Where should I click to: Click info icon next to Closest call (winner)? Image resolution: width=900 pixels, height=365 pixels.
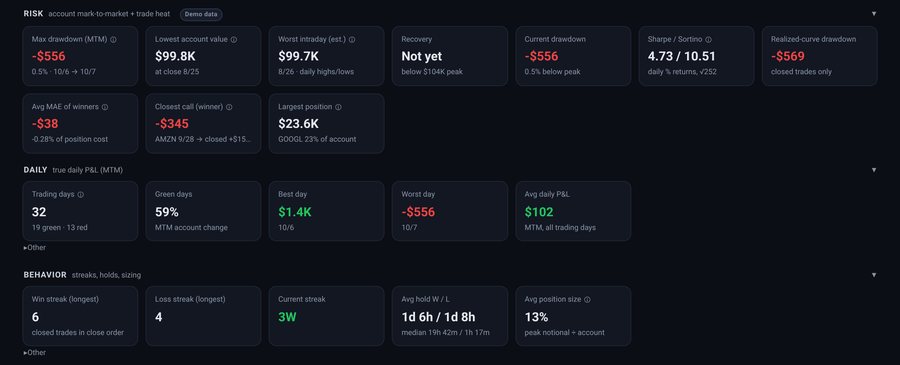(x=229, y=107)
